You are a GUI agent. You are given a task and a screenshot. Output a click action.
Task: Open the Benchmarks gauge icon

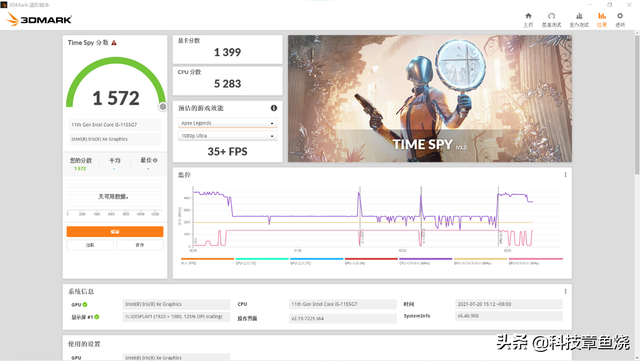click(551, 19)
